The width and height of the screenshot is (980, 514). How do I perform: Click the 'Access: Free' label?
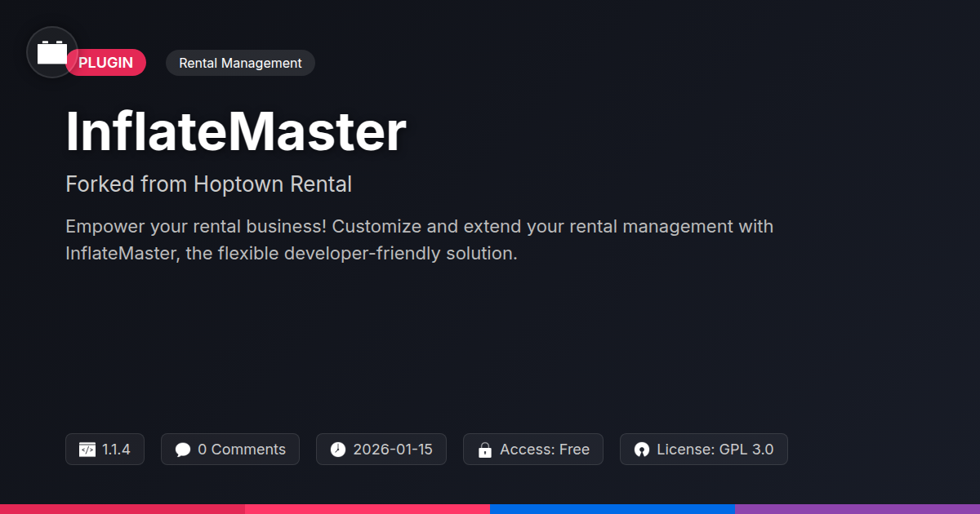(545, 450)
